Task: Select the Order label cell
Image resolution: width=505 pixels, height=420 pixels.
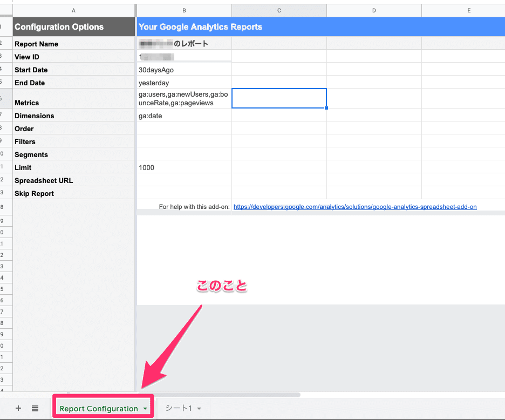Action: pyautogui.click(x=74, y=128)
